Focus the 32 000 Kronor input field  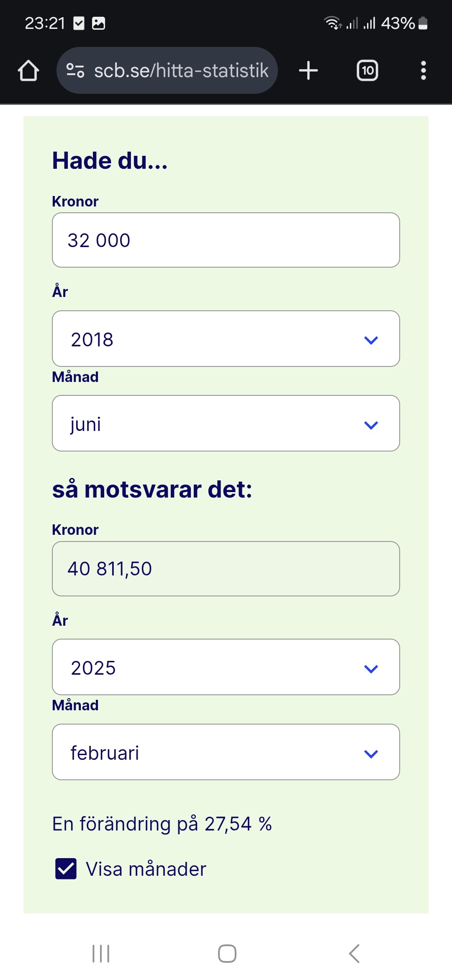[226, 240]
